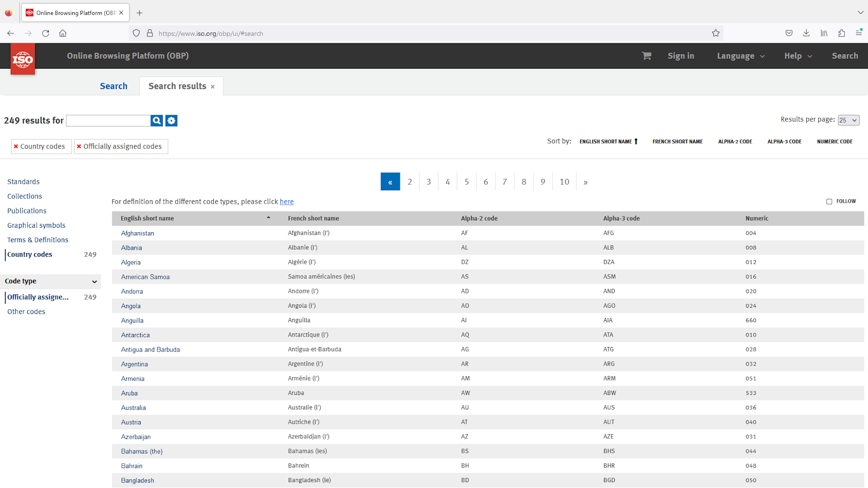Click the shopping cart icon
The height and width of the screenshot is (488, 868).
(647, 56)
